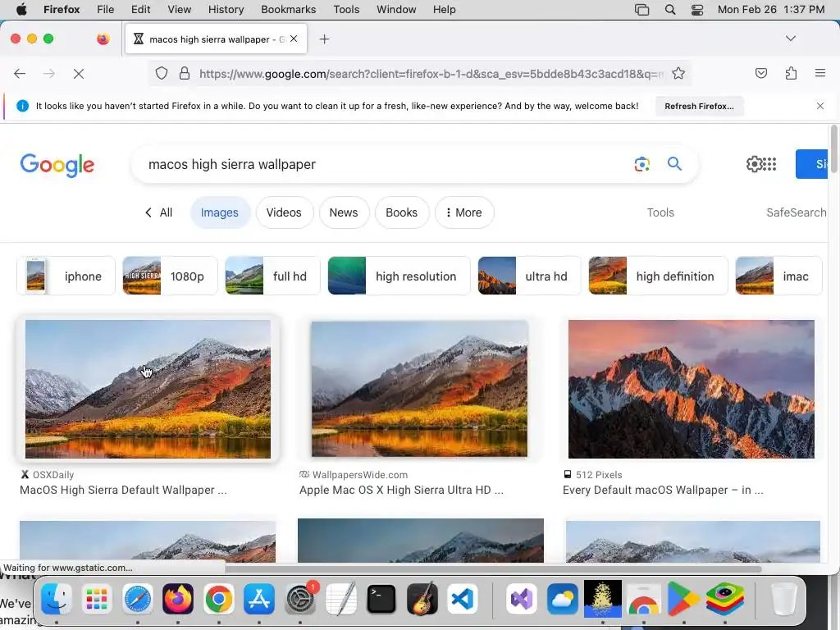The image size is (840, 630).
Task: Open Google quick settings gear
Action: tap(754, 164)
